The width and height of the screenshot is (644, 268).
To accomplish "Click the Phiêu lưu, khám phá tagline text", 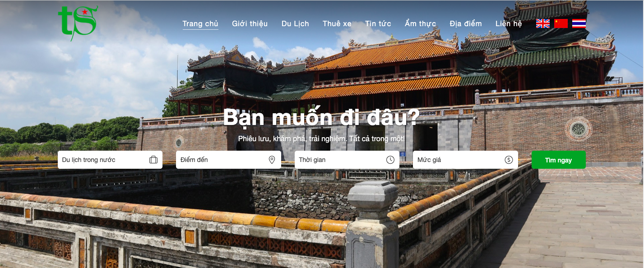I will pyautogui.click(x=322, y=139).
